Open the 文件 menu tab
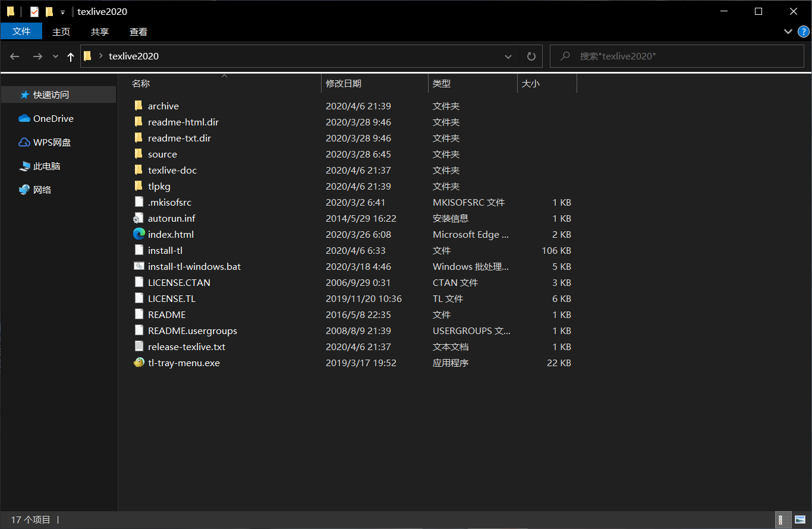The image size is (812, 529). click(21, 32)
